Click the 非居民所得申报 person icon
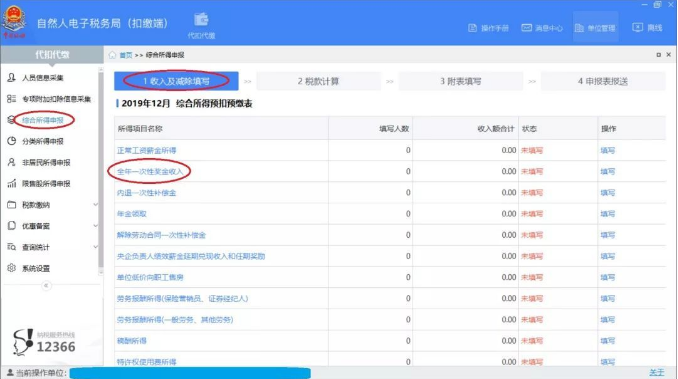 (x=12, y=162)
